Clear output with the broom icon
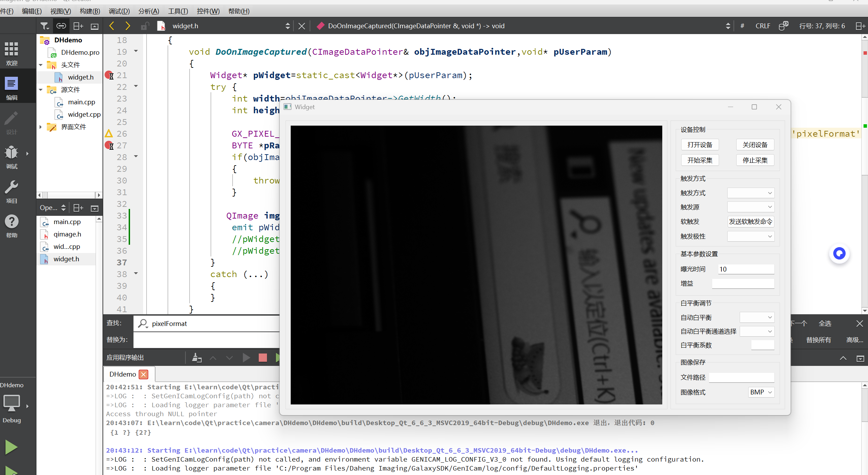The image size is (868, 475). point(196,358)
